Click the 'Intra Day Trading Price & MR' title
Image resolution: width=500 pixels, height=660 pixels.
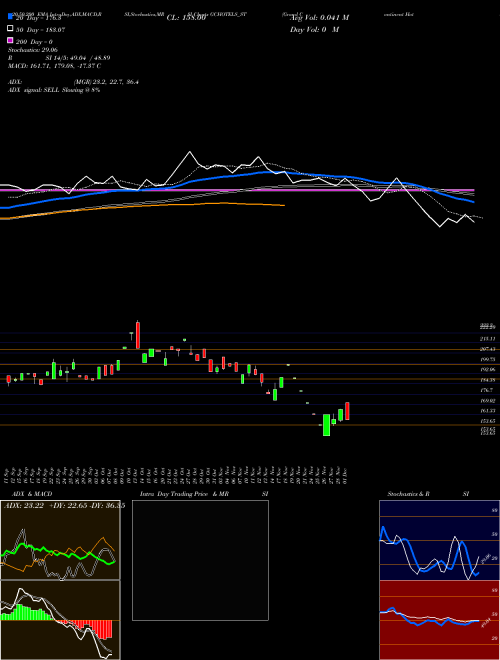coord(184,494)
